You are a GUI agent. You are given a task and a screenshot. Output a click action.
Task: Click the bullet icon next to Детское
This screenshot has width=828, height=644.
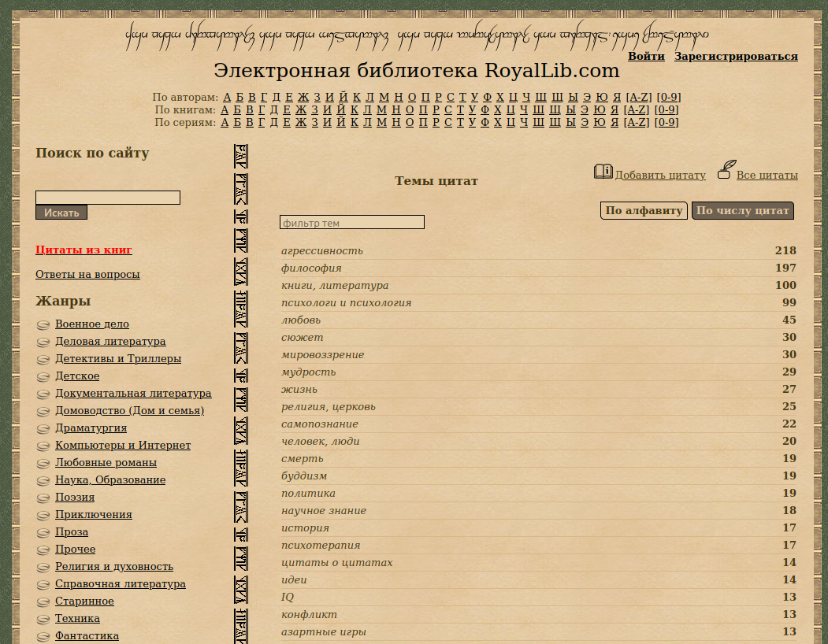[43, 376]
